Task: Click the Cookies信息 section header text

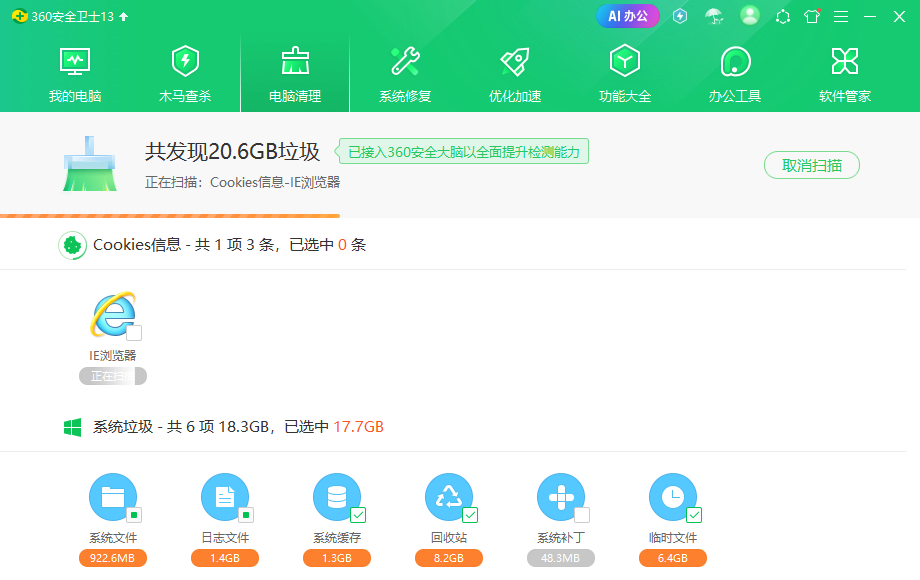Action: tap(229, 245)
